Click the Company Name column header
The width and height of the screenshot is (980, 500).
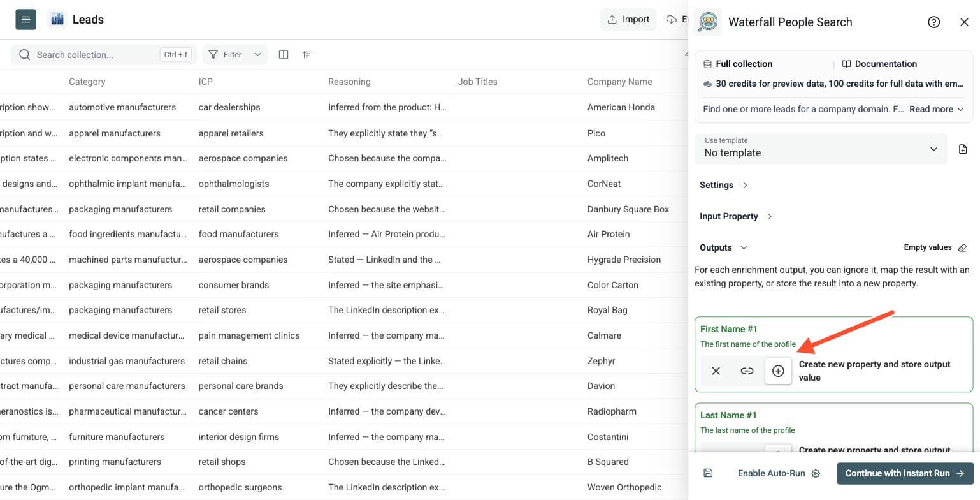pos(620,82)
